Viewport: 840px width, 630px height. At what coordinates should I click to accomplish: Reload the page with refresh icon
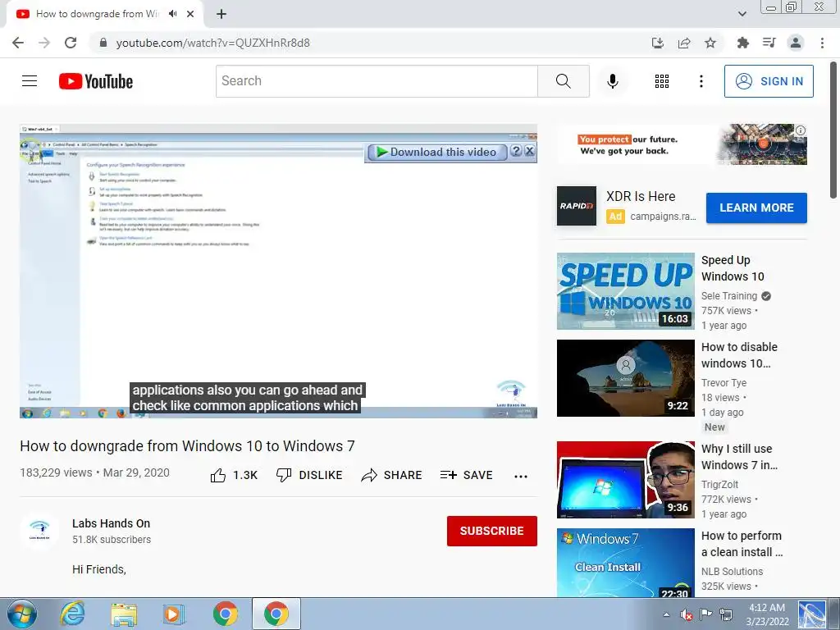[x=71, y=43]
